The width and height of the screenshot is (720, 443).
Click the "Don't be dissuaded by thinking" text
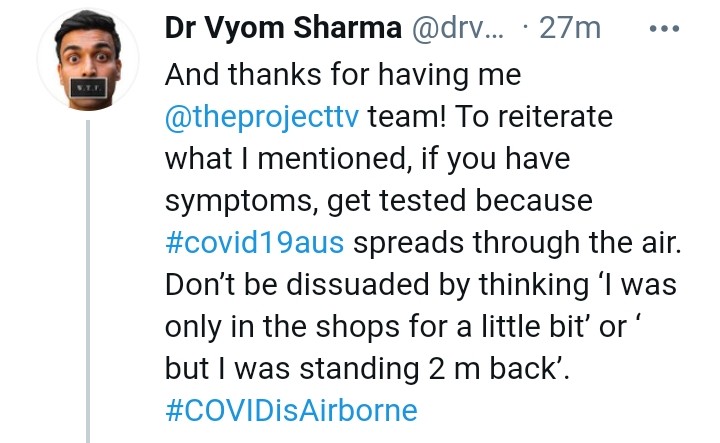(373, 285)
